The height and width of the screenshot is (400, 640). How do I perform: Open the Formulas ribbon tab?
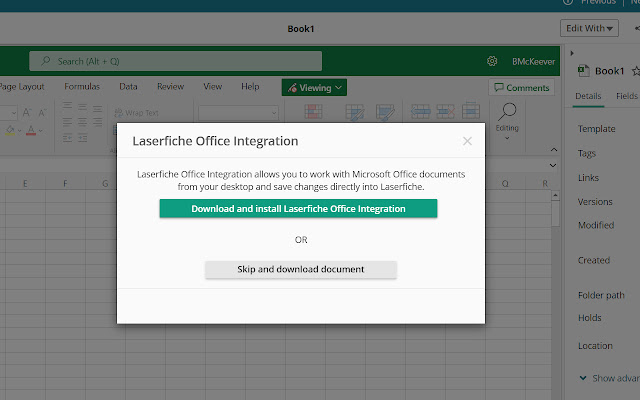pyautogui.click(x=82, y=87)
